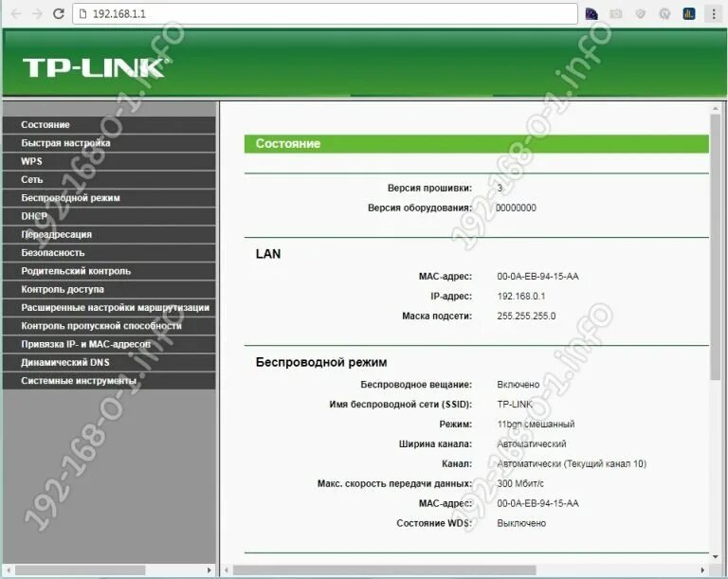Click main panel scrollbar up arrow
The image size is (728, 579).
715,109
